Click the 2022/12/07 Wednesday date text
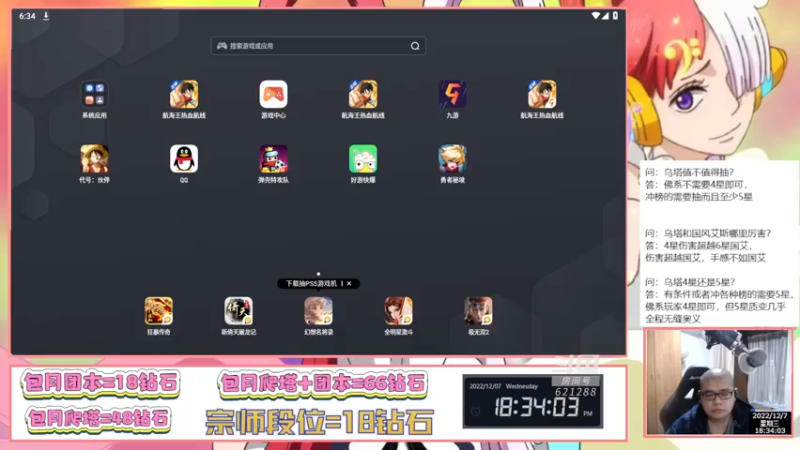The width and height of the screenshot is (800, 450). click(x=504, y=386)
